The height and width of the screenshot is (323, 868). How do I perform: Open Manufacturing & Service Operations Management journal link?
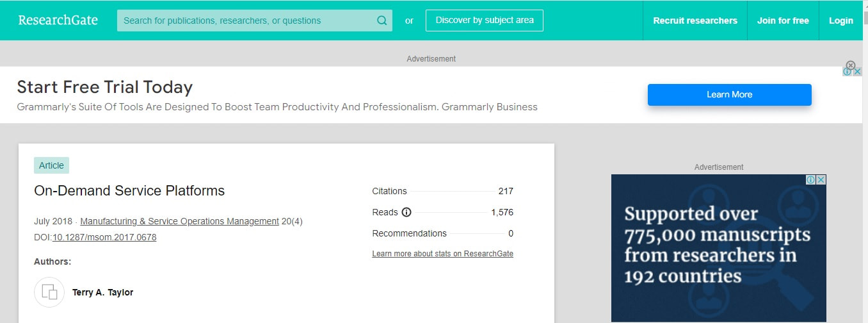[179, 221]
